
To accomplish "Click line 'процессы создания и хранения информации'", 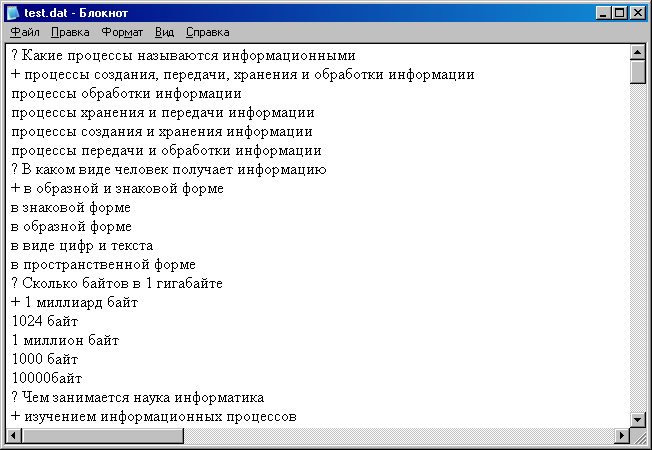I will click(162, 132).
